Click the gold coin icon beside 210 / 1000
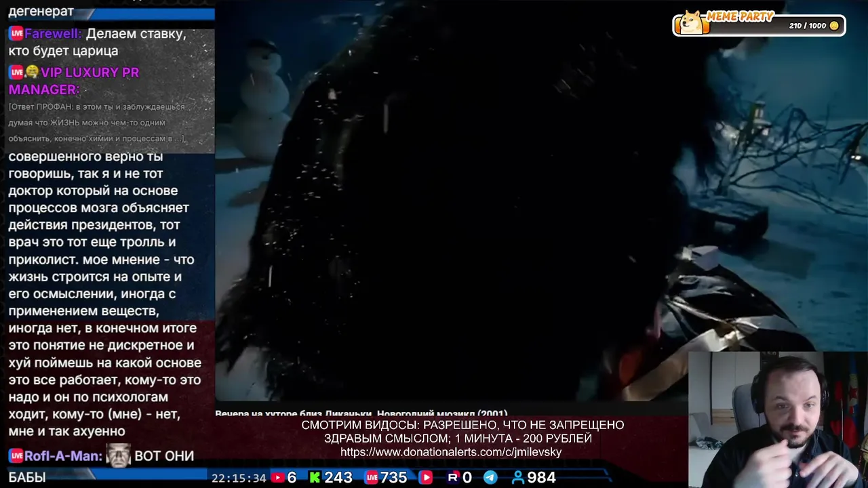Screen dimensions: 868x488 [x=834, y=26]
